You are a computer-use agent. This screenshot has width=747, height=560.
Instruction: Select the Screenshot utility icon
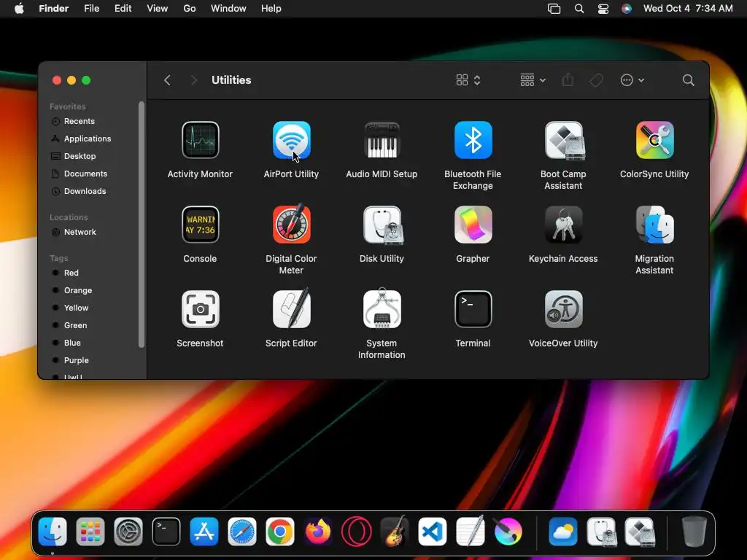200,309
